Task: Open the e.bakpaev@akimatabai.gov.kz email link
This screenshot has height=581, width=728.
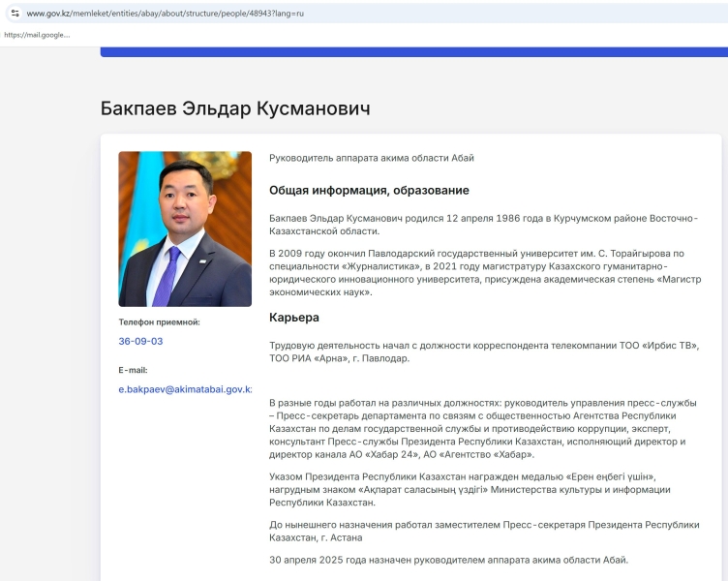Action: [185, 389]
